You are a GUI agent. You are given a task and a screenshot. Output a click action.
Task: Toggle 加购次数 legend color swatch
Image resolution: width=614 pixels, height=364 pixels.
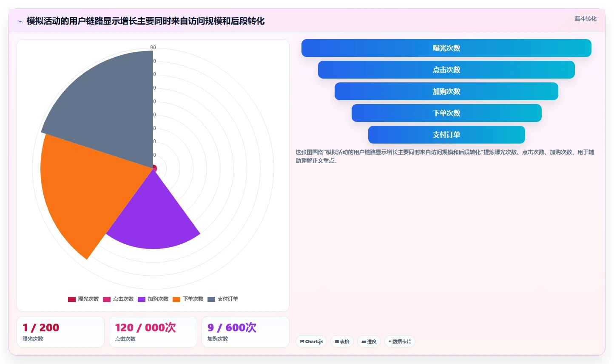click(x=142, y=299)
